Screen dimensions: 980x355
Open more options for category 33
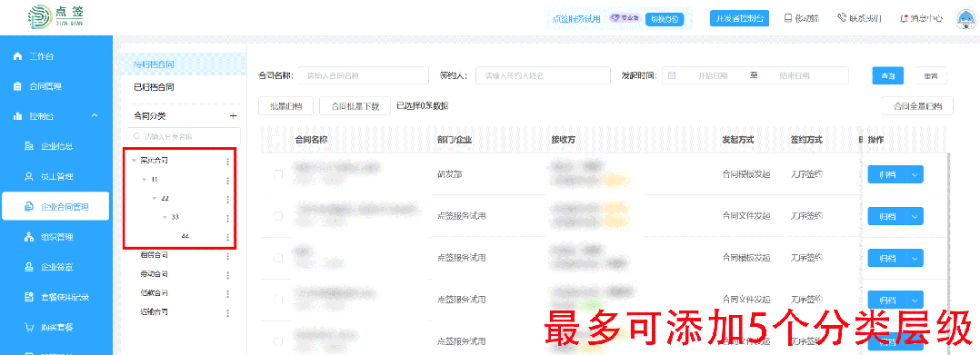click(x=227, y=219)
